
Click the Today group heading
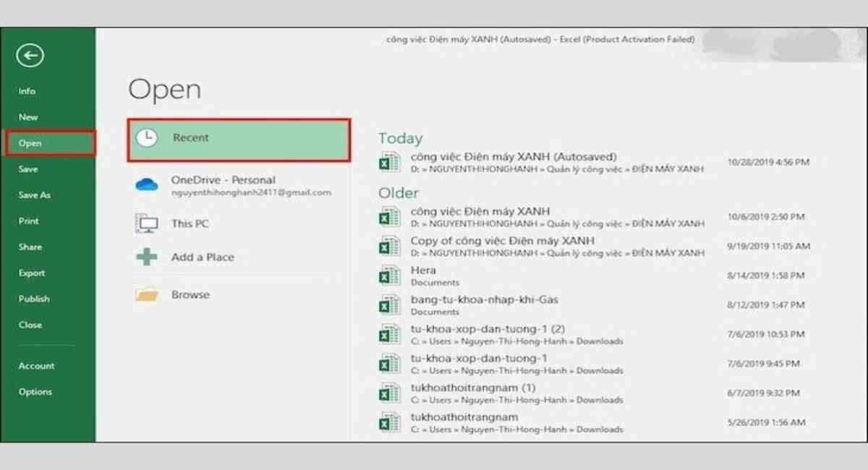coord(400,138)
